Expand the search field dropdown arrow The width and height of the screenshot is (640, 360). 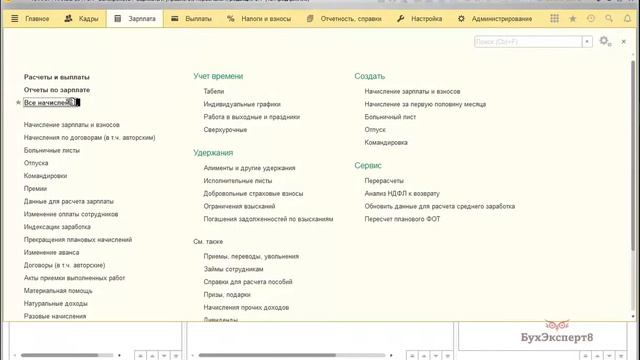coord(587,42)
